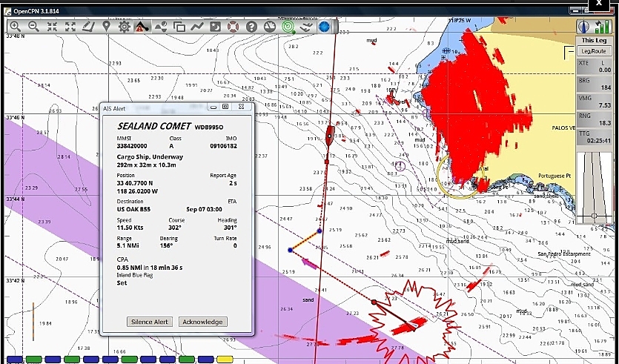Click IMO value 09106182

[x=223, y=146]
